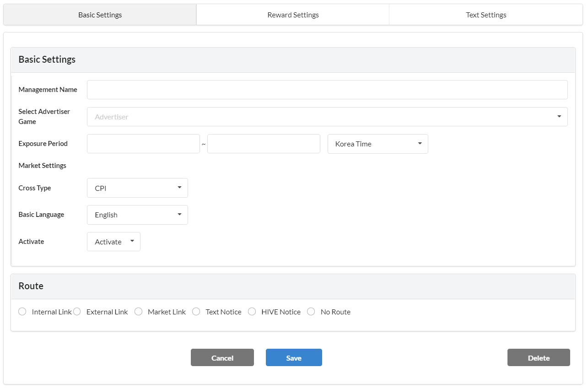Click the Basic Language label

41,215
